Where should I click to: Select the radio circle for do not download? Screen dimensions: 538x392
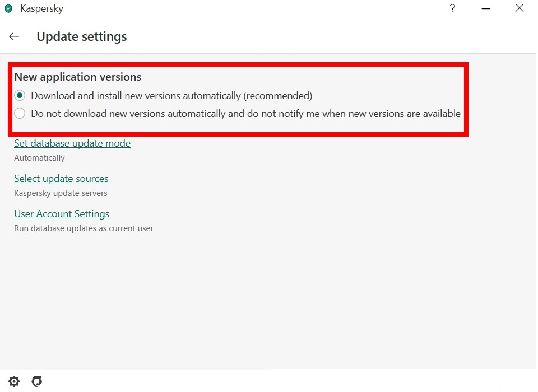point(20,113)
